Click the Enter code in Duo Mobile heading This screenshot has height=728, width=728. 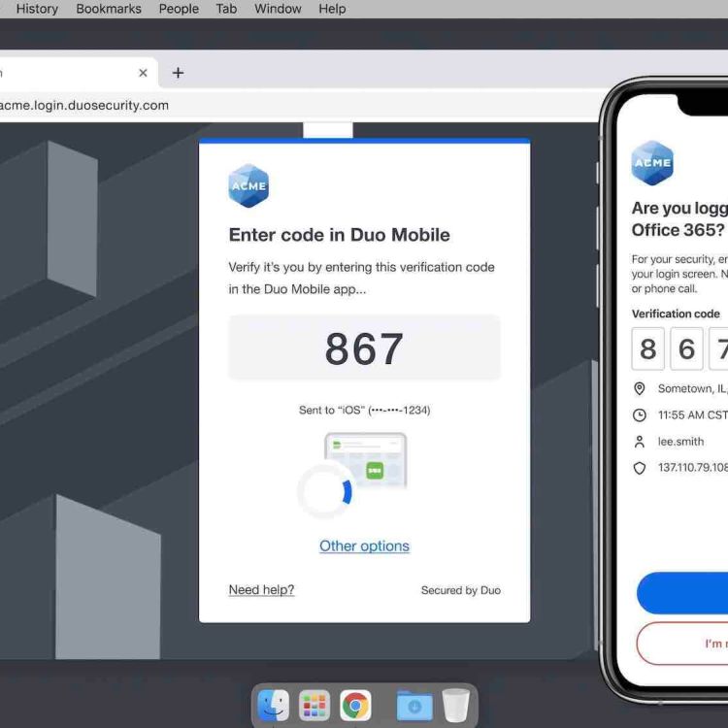click(340, 235)
